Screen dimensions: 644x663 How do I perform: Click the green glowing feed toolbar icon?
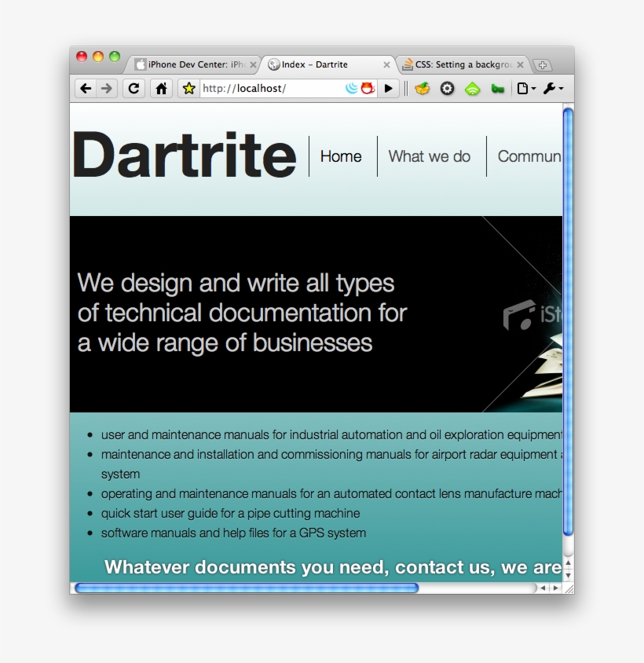click(x=472, y=89)
